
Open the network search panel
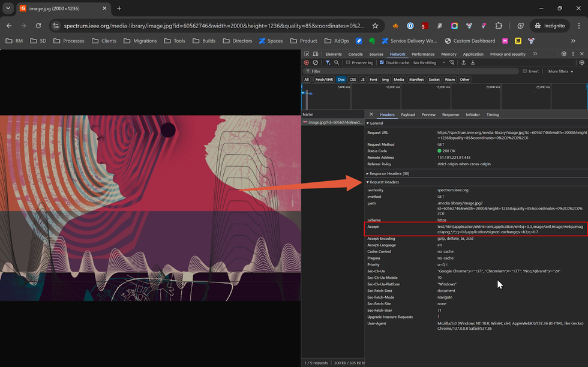pos(336,62)
